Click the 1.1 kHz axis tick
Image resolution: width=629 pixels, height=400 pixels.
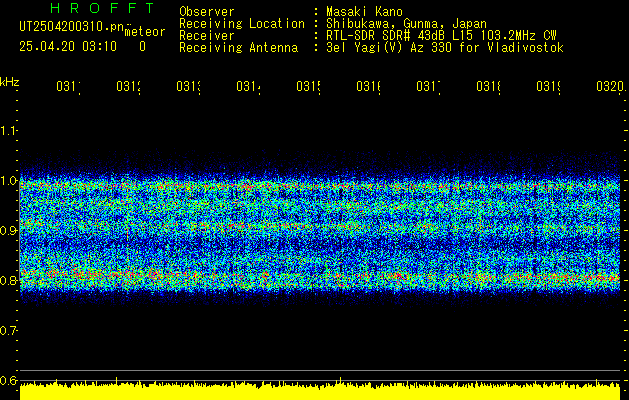click(x=8, y=131)
